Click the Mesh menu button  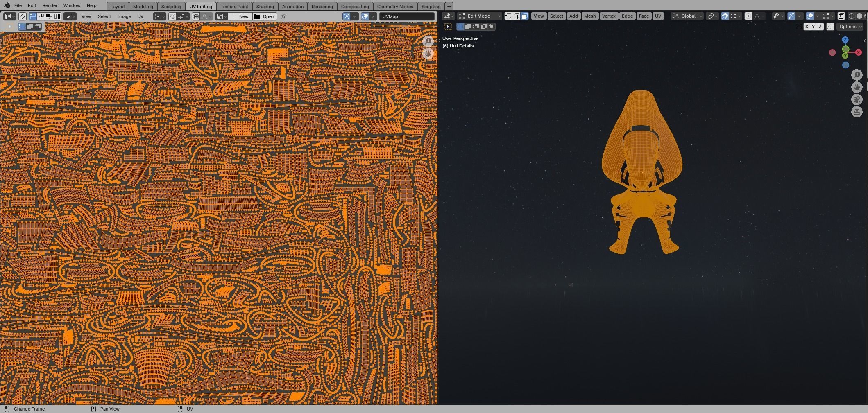tap(590, 16)
